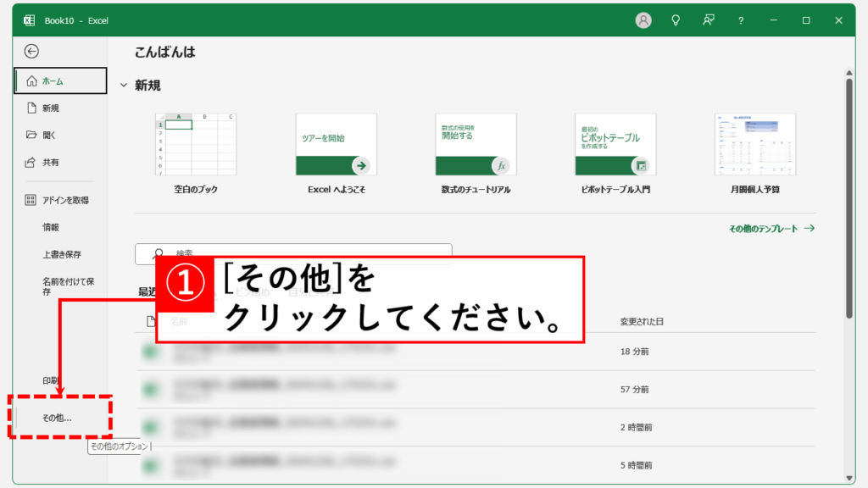Screen dimensions: 868x488
Task: Click アドインを取得 in the sidebar
Action: [65, 201]
